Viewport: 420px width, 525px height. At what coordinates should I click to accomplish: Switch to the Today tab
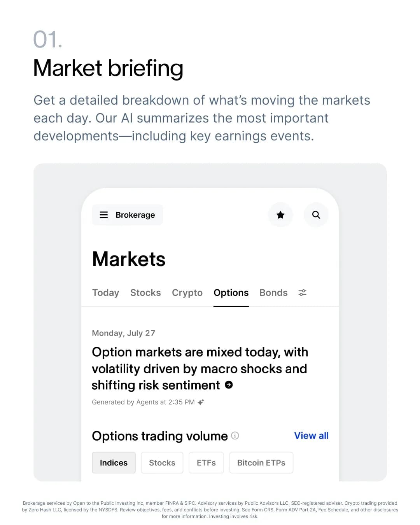(105, 293)
